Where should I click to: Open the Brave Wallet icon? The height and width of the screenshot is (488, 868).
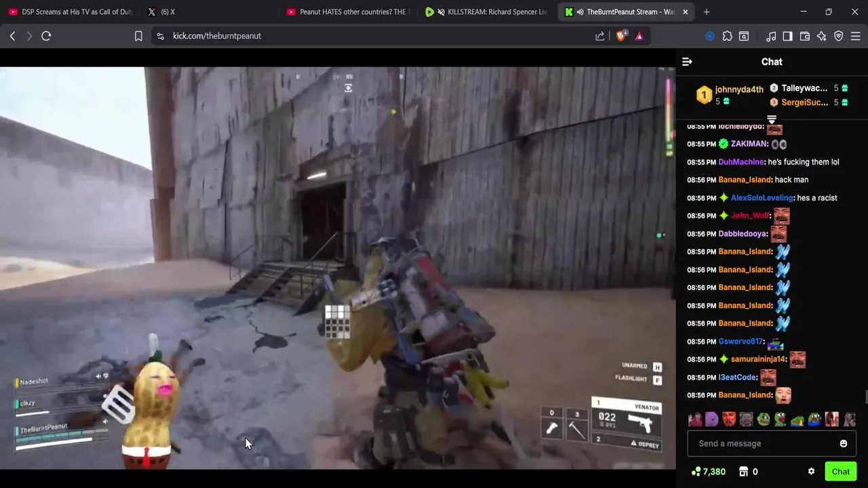pyautogui.click(x=805, y=36)
